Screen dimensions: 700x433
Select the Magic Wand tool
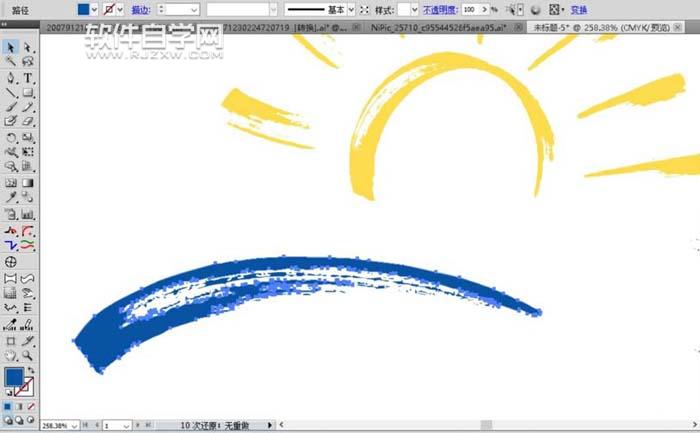click(10, 62)
